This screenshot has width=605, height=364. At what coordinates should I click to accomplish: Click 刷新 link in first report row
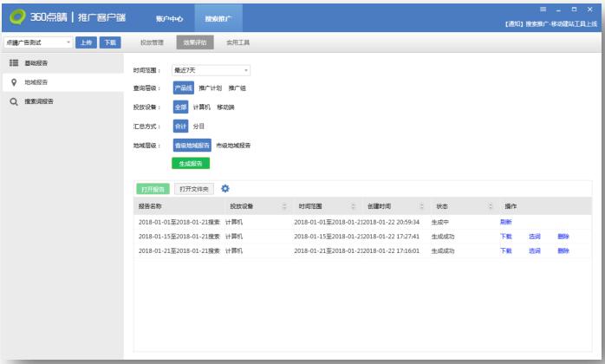click(505, 222)
